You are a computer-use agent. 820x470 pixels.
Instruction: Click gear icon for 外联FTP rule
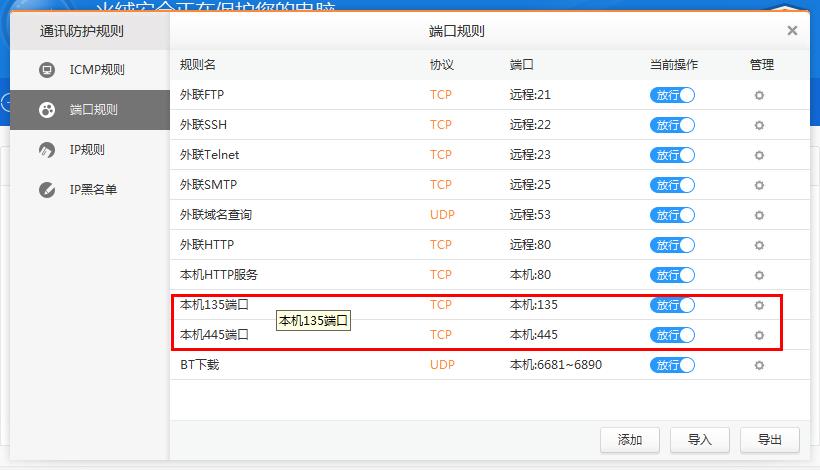759,95
